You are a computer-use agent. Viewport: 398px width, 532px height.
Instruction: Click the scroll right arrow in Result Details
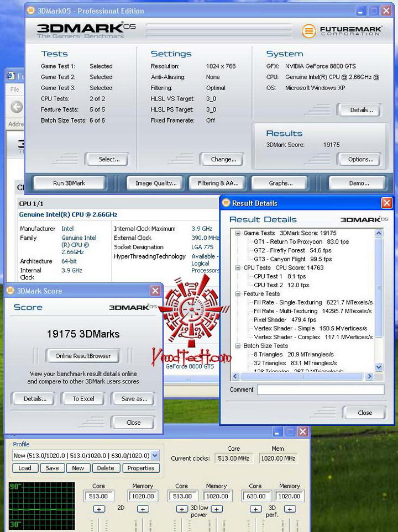369,376
